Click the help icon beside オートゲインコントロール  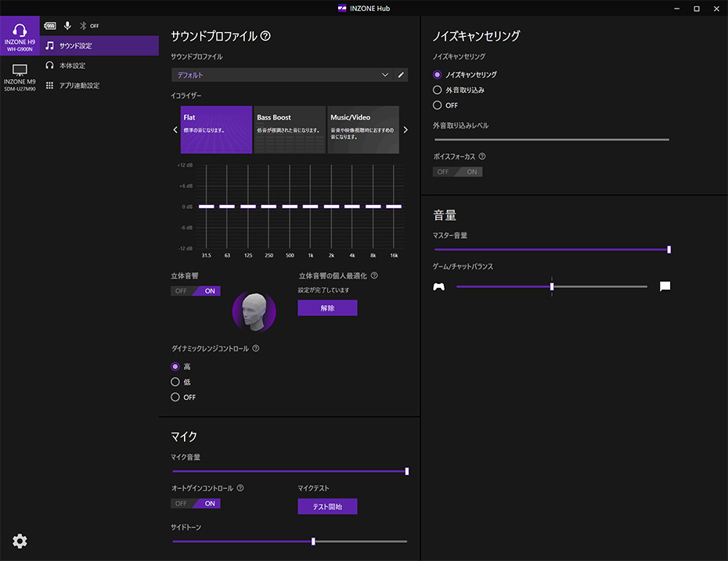tap(240, 488)
